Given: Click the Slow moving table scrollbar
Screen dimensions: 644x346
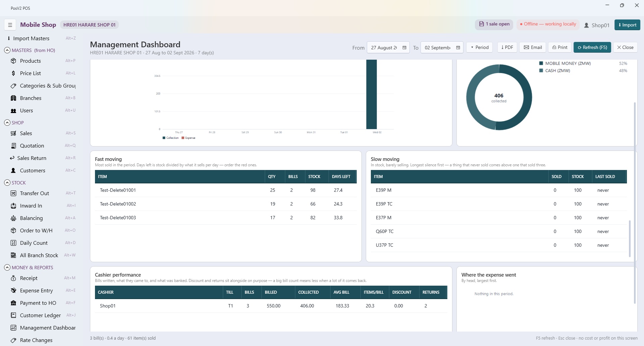Looking at the screenshot, I should point(630,238).
